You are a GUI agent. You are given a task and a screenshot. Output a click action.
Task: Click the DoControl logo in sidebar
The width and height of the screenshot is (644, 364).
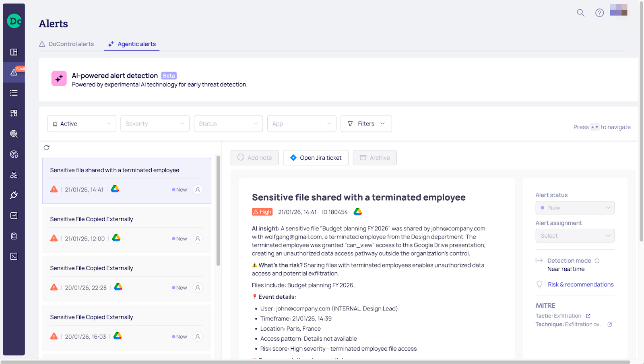(x=14, y=21)
